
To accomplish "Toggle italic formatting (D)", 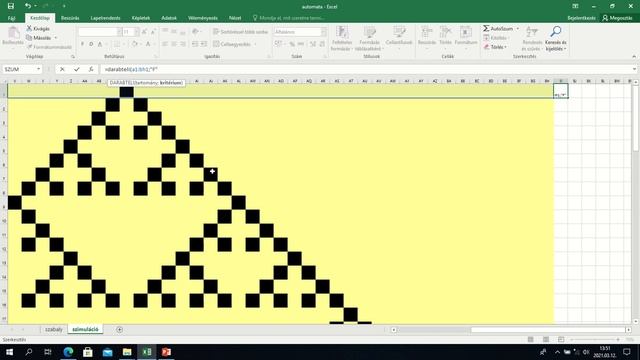I will click(x=91, y=44).
